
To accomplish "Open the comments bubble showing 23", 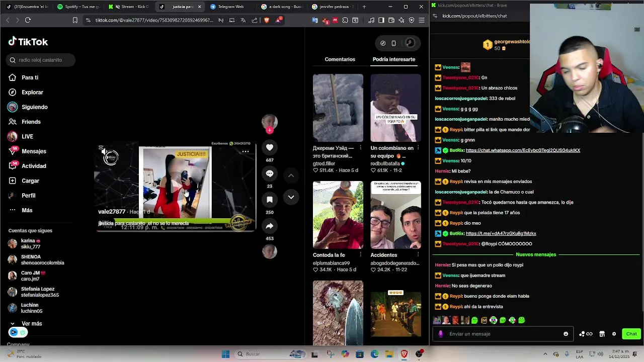I will point(270,173).
